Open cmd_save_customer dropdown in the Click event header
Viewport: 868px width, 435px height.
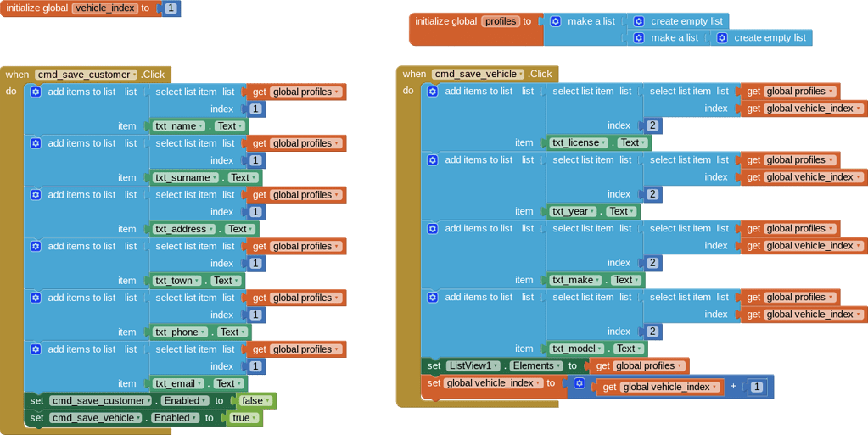[133, 75]
